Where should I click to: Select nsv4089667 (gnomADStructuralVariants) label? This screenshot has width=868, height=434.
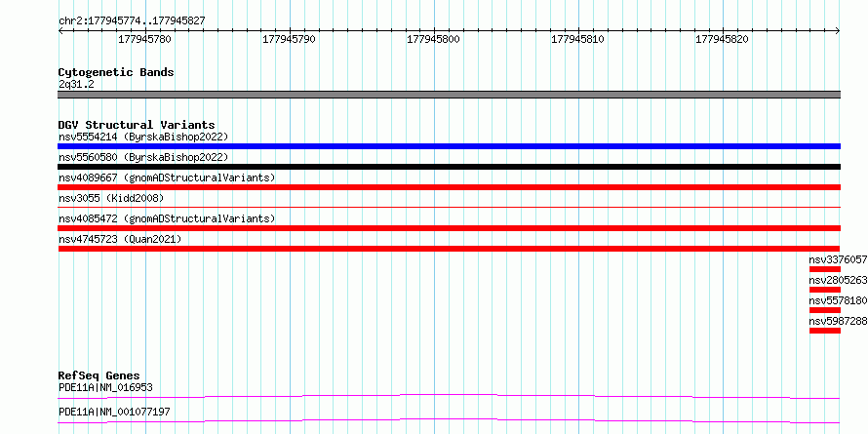pyautogui.click(x=167, y=178)
